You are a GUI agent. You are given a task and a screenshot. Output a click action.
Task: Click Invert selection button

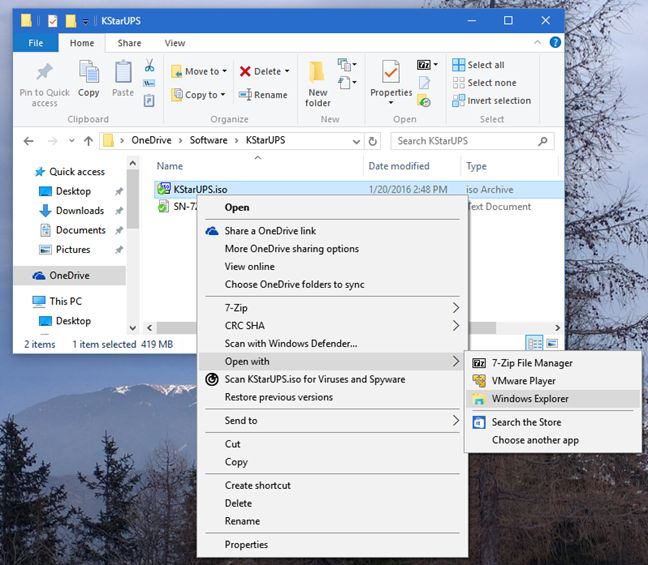pyautogui.click(x=491, y=100)
